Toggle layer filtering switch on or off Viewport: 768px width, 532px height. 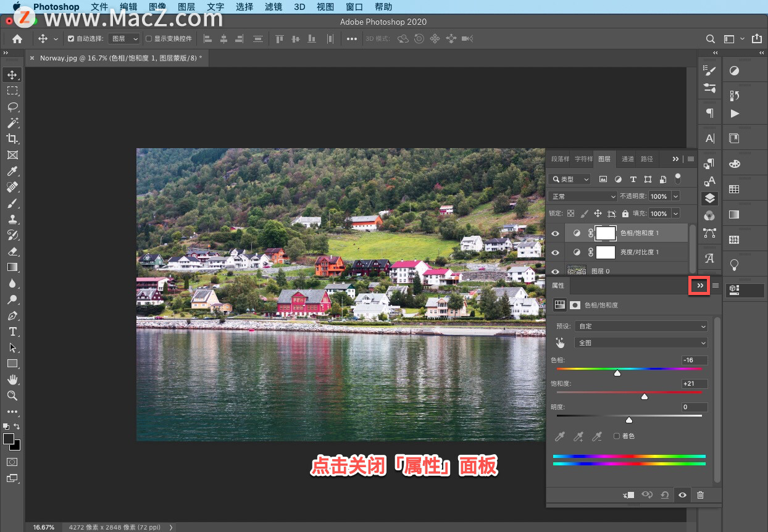[x=677, y=178]
